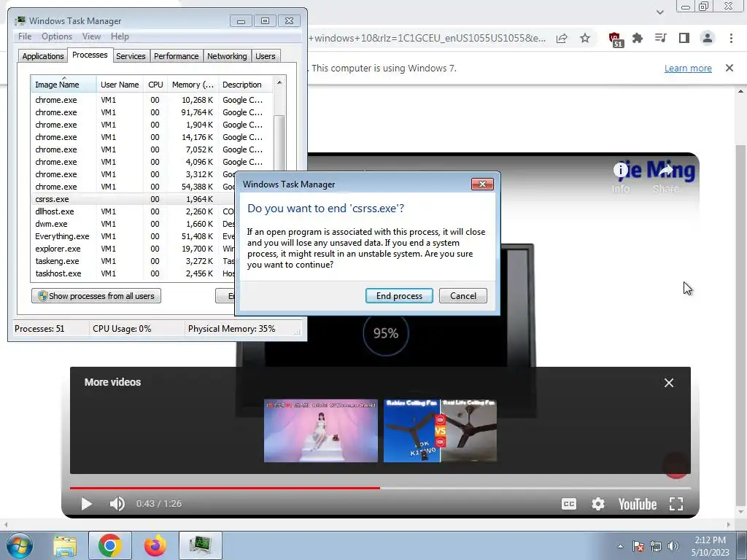Image resolution: width=747 pixels, height=560 pixels.
Task: Show hidden system tray icons
Action: (620, 546)
